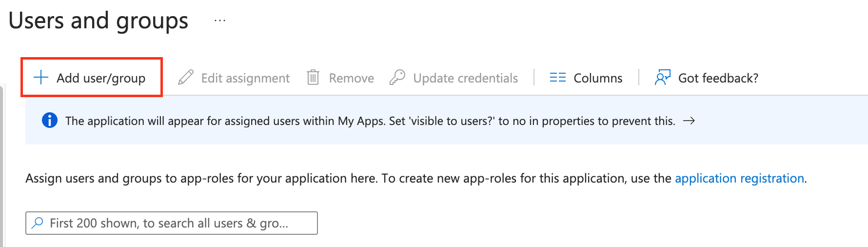Click the Columns list icon
868x247 pixels.
point(557,78)
